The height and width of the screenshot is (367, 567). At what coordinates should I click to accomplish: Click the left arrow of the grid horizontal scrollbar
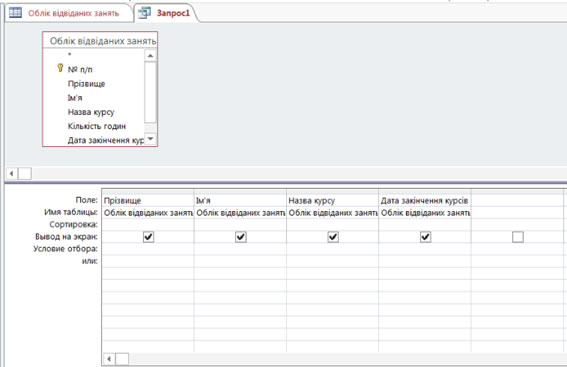point(109,359)
